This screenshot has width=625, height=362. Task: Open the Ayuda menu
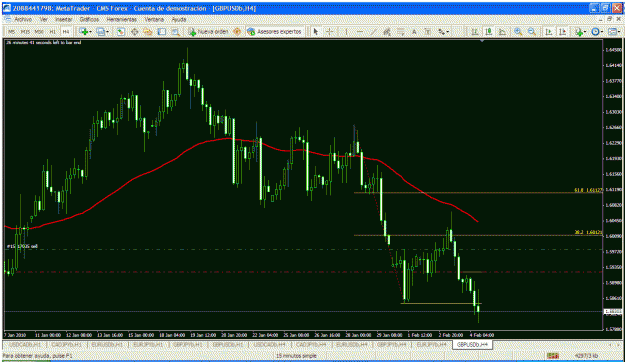(x=179, y=19)
